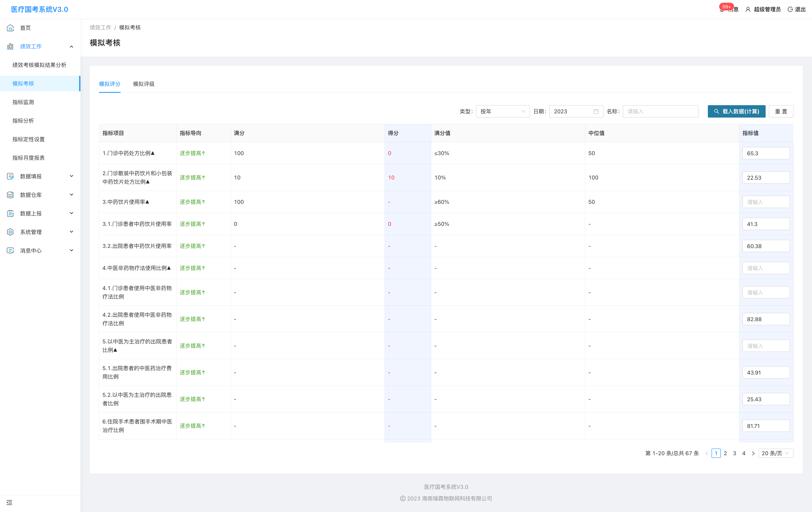Switch to the 模拟评级 tab
The width and height of the screenshot is (812, 512).
[x=144, y=84]
